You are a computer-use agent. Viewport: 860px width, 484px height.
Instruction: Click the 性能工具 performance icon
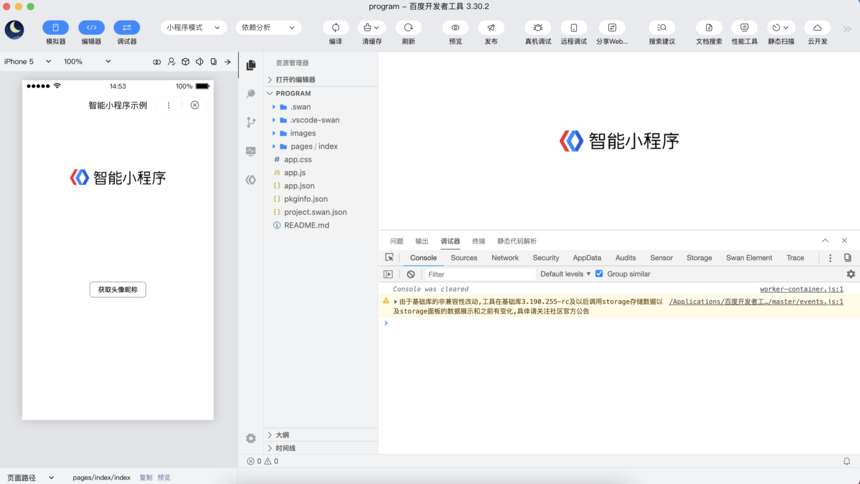tap(744, 27)
